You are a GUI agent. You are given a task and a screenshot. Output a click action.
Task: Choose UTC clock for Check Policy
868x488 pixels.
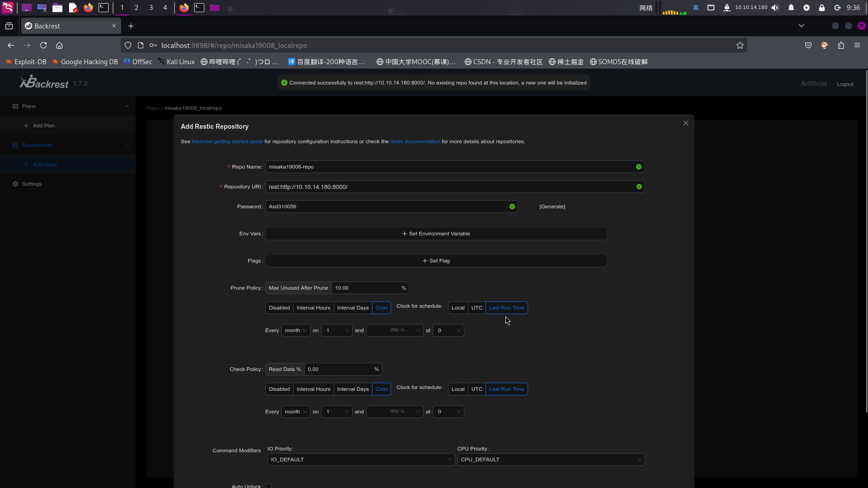click(x=476, y=389)
